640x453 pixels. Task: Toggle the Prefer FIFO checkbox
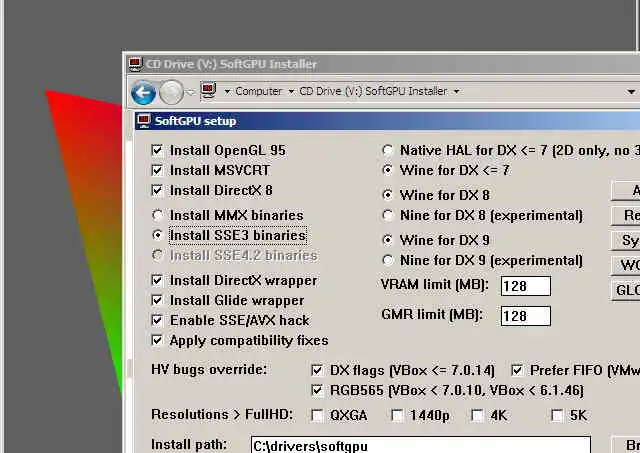(517, 370)
